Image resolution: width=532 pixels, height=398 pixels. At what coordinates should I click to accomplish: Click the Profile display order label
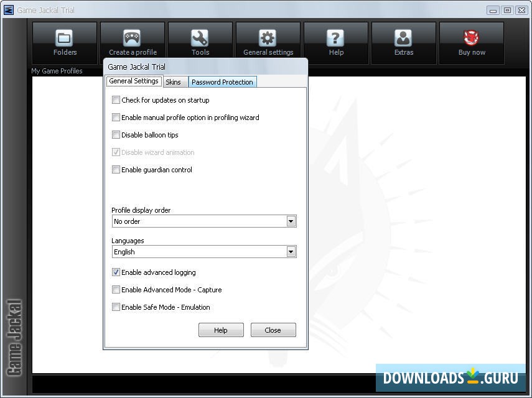click(141, 210)
